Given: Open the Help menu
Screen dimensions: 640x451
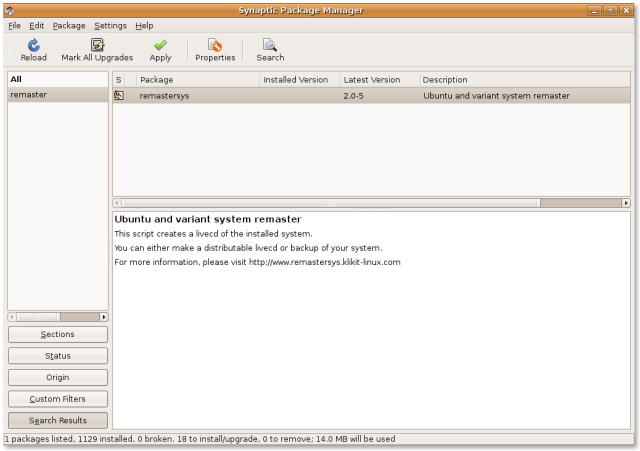Looking at the screenshot, I should [x=144, y=25].
